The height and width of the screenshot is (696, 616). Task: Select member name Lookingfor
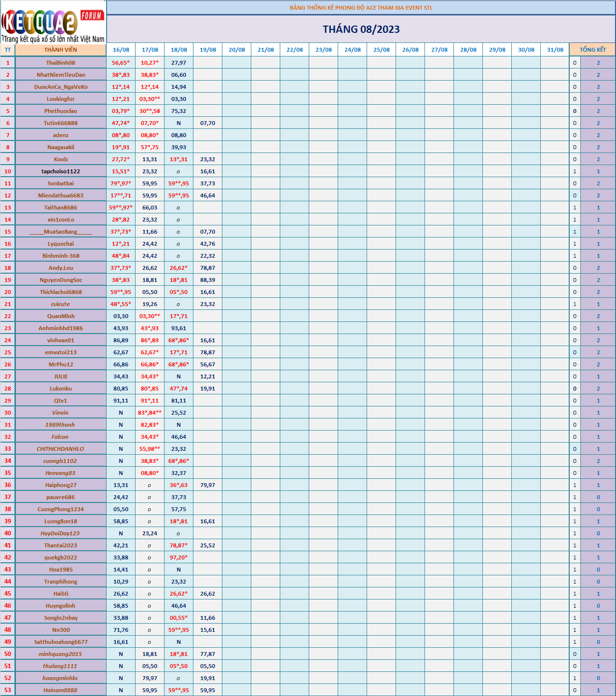(61, 99)
